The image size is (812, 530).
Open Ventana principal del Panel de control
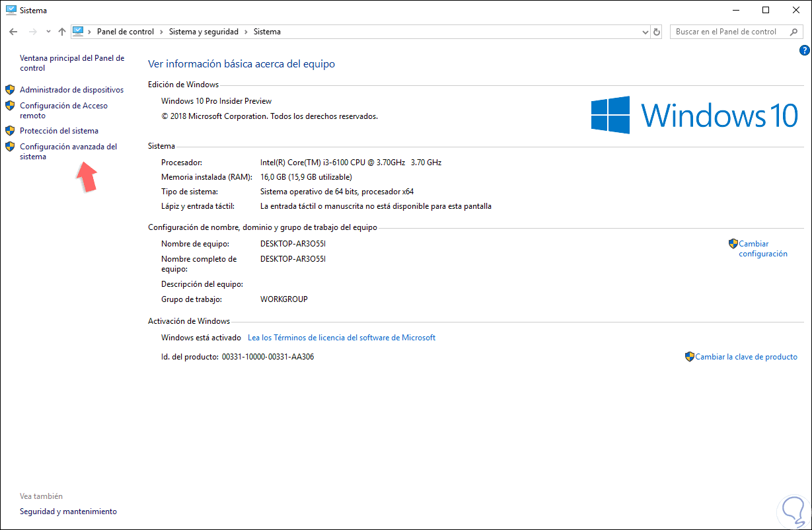72,63
